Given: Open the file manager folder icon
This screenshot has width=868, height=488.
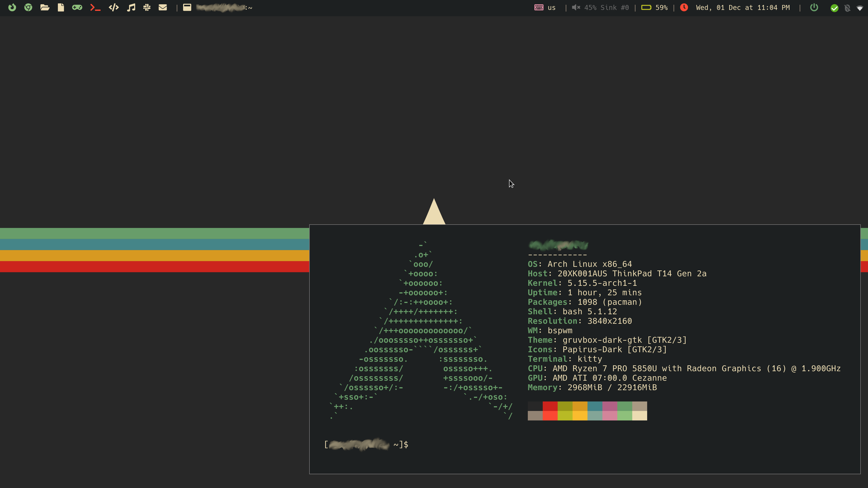Looking at the screenshot, I should [x=45, y=7].
